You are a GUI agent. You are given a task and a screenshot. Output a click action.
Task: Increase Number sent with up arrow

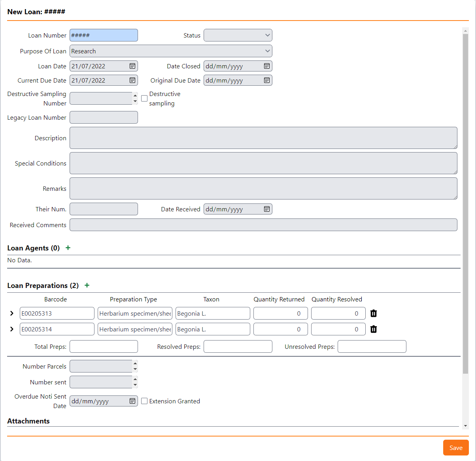point(135,379)
